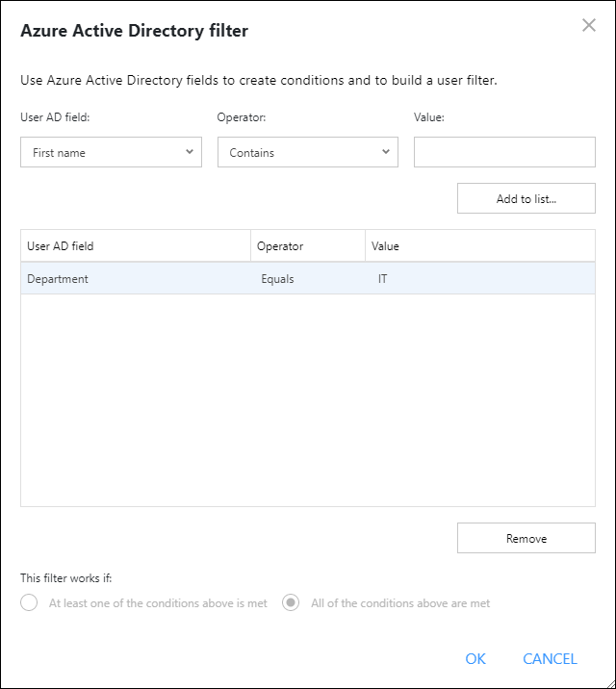This screenshot has width=616, height=689.
Task: Click the IT value cell
Action: 383,279
